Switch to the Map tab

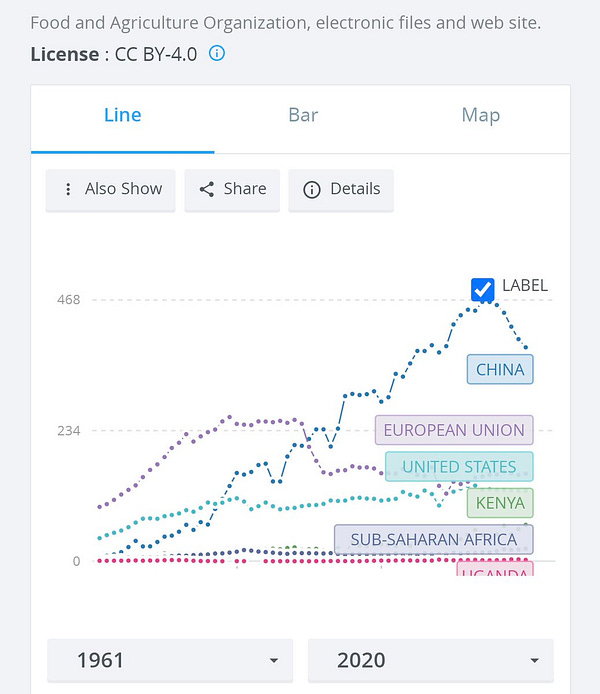point(481,115)
